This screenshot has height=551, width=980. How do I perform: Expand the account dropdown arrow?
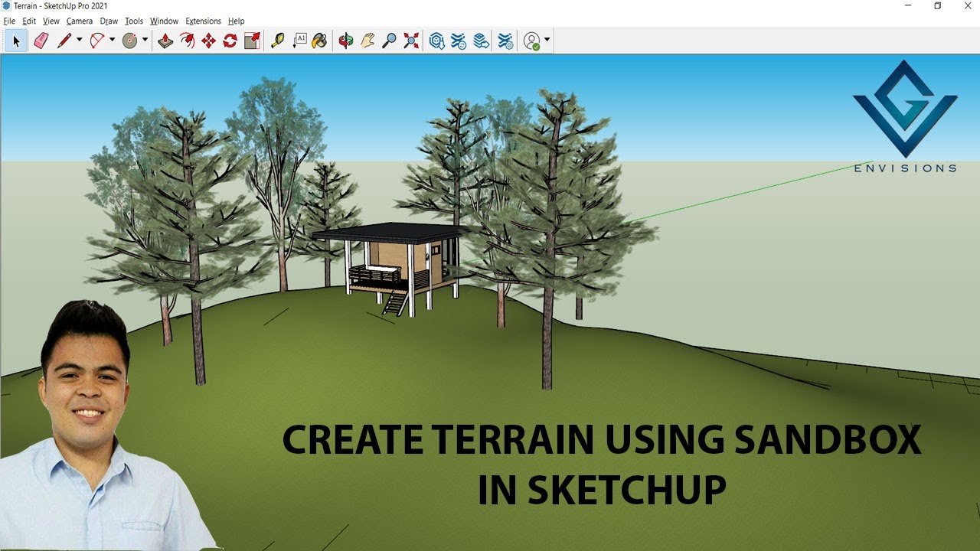tap(547, 41)
